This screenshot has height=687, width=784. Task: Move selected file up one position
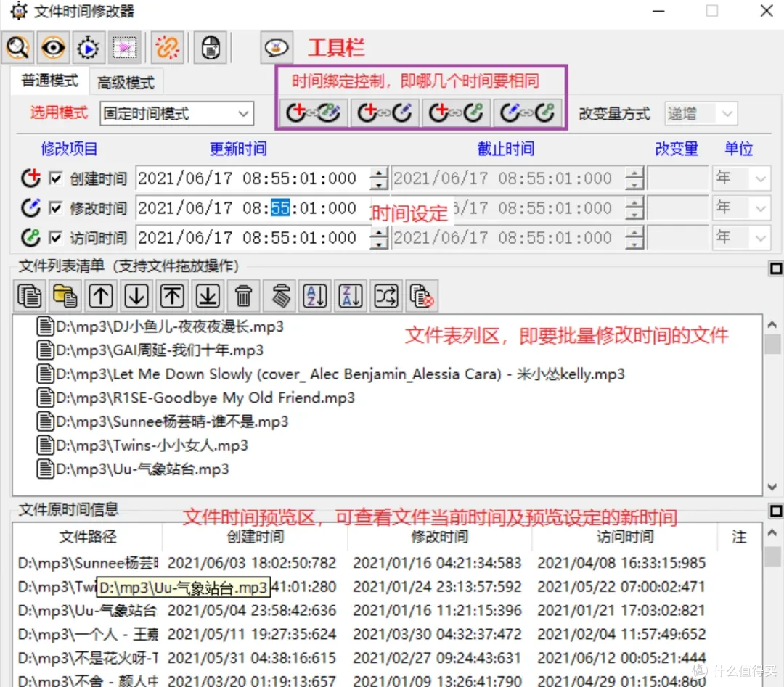(x=101, y=296)
